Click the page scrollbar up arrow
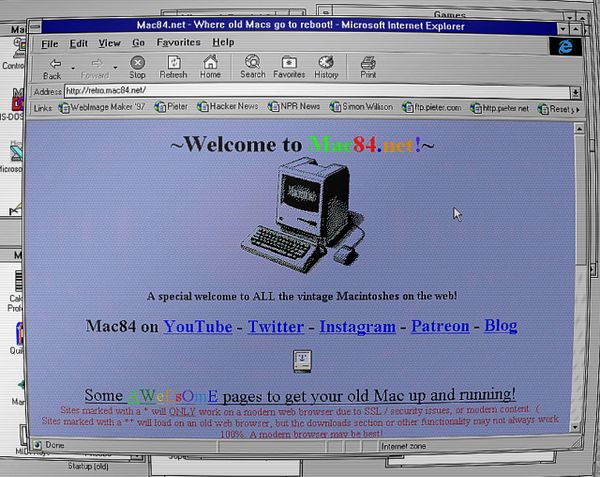600x477 pixels. coord(579,129)
